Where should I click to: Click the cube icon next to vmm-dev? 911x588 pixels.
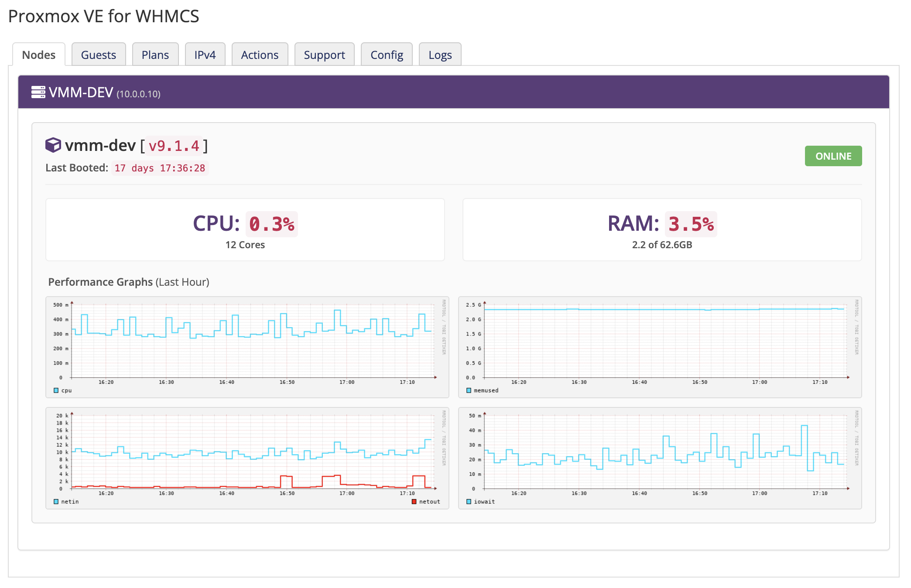53,145
